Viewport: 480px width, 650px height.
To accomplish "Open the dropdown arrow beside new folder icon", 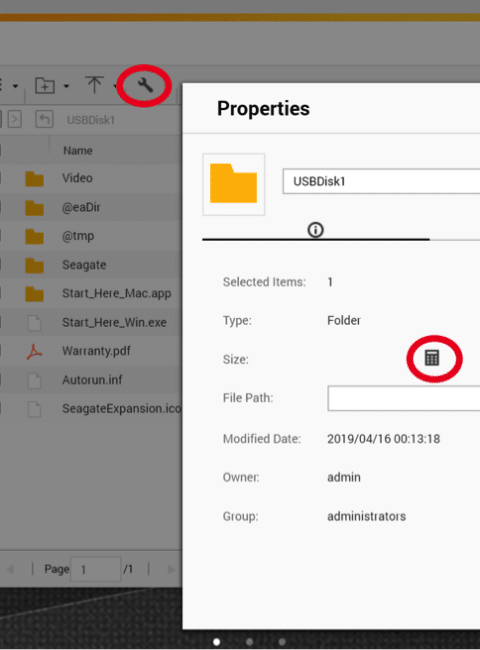I will pyautogui.click(x=66, y=86).
